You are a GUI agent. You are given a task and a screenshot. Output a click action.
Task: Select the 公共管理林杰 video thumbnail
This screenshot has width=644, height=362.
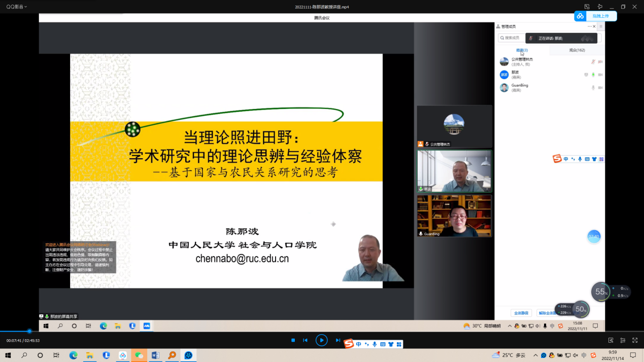454,126
